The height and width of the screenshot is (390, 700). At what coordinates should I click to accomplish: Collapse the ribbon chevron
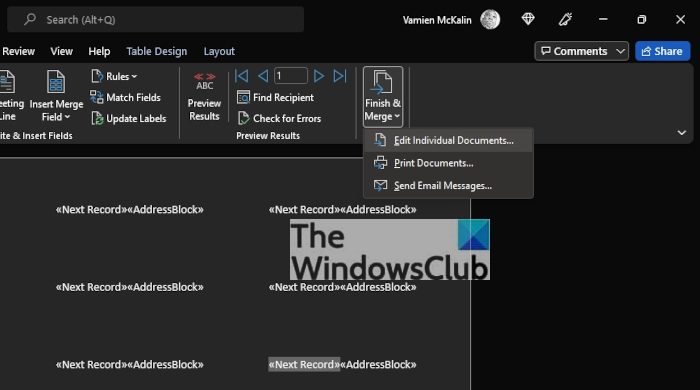(682, 133)
